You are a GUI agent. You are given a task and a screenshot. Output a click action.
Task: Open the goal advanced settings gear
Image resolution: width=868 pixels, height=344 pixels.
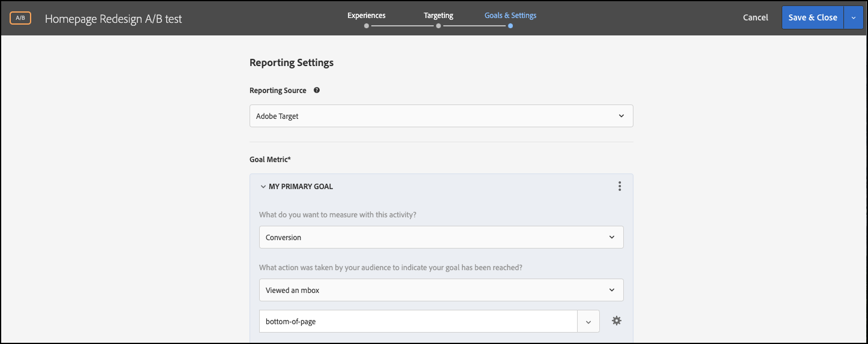pos(616,321)
